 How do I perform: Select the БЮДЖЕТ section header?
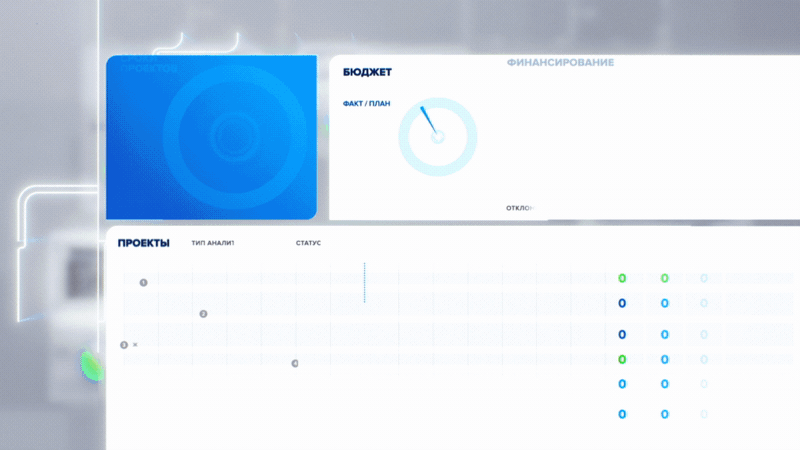pyautogui.click(x=367, y=73)
